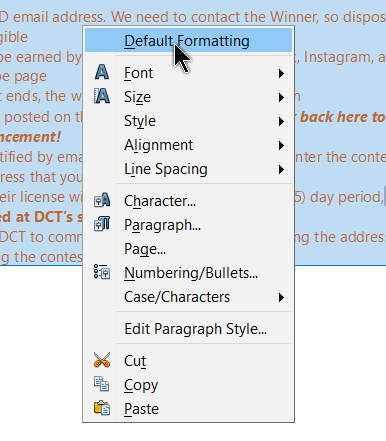This screenshot has height=441, width=386.
Task: Click the Numbering/Bullets icon
Action: click(102, 272)
